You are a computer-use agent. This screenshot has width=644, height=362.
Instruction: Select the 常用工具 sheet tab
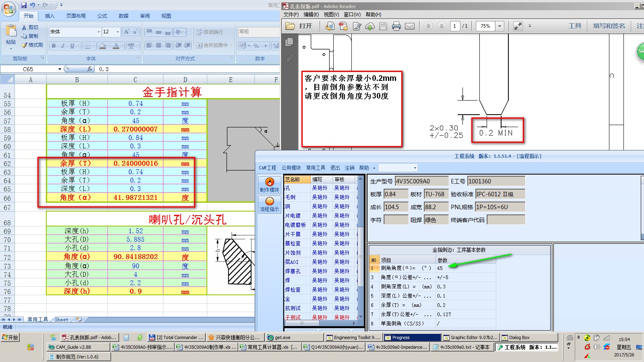(37, 319)
